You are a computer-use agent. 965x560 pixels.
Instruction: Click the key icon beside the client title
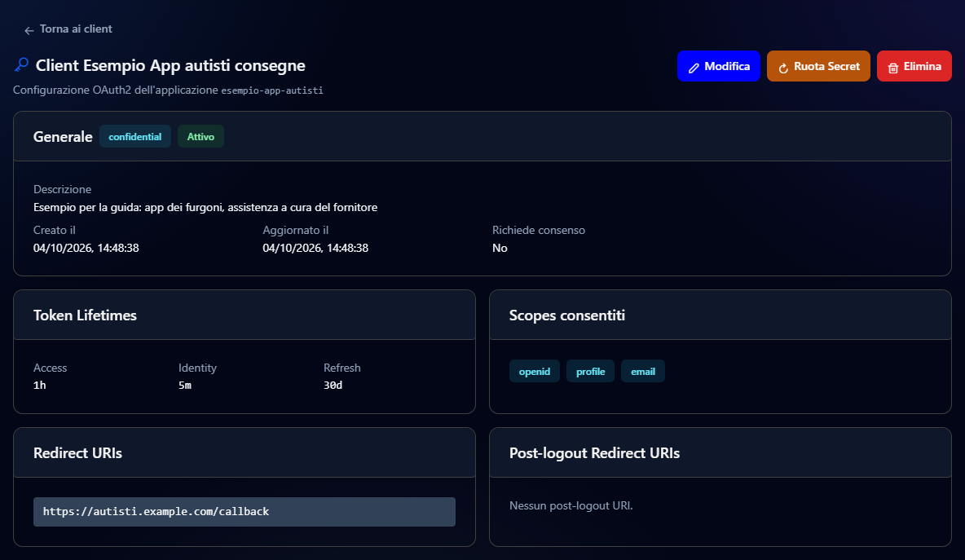tap(21, 64)
